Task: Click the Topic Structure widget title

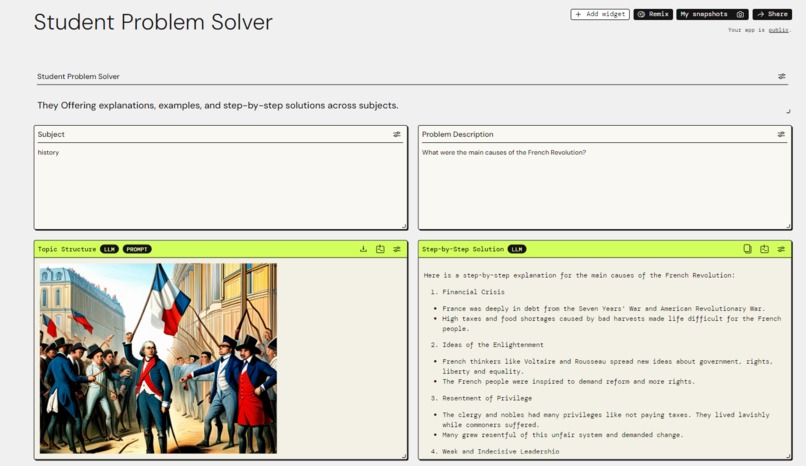Action: click(67, 249)
